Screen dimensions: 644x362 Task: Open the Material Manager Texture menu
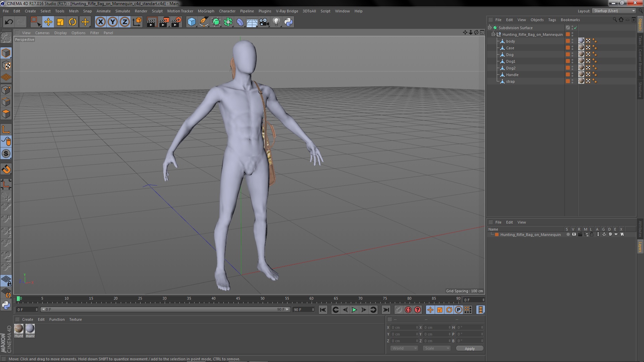click(x=75, y=319)
